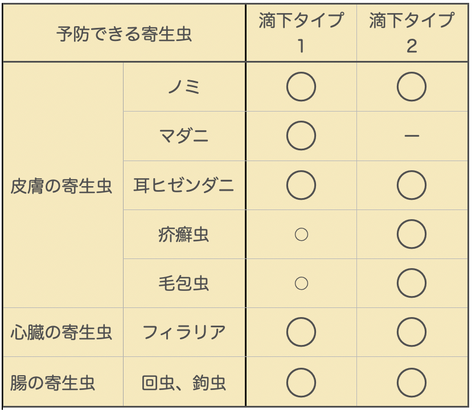Click the dash for マダニ under タイプ2
Viewport: 476px width, 411px height.
[412, 136]
